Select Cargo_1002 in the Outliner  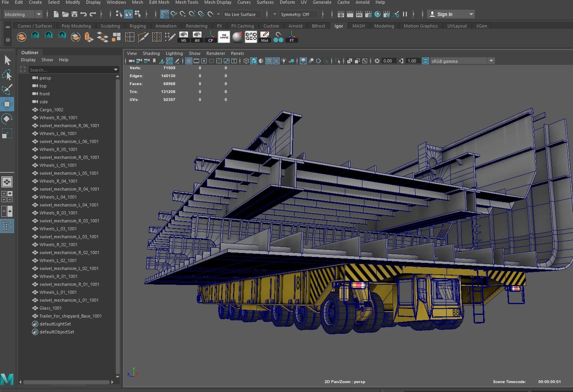pos(51,110)
